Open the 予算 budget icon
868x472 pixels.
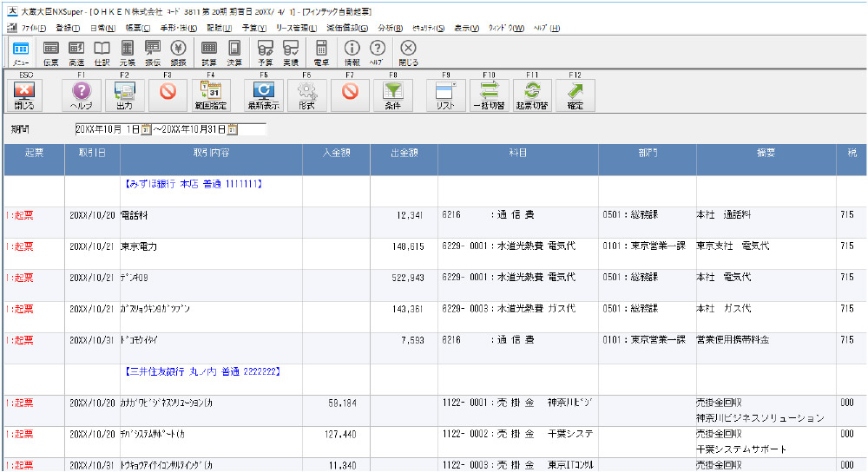(x=266, y=53)
